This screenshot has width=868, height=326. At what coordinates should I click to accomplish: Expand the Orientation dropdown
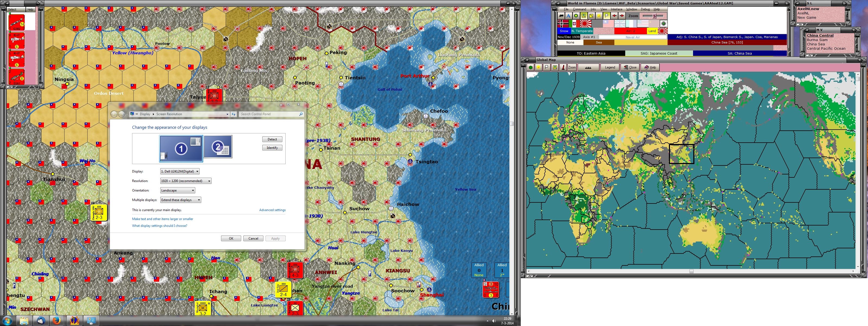pyautogui.click(x=178, y=190)
